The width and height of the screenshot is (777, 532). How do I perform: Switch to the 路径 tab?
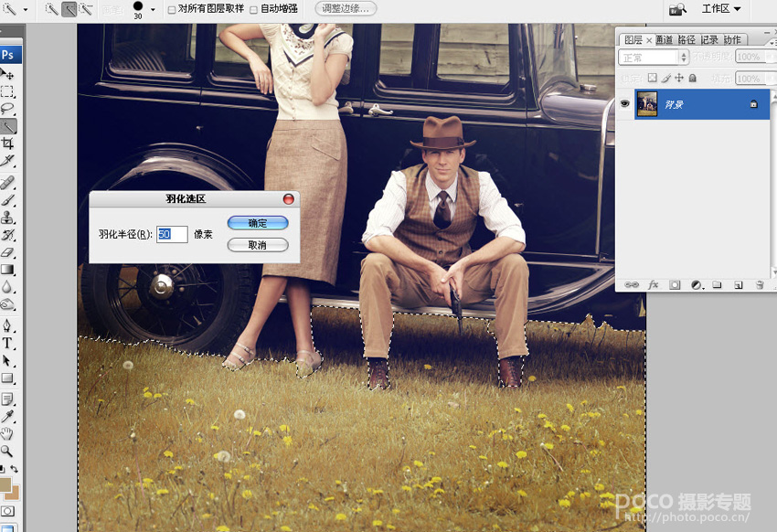[687, 39]
